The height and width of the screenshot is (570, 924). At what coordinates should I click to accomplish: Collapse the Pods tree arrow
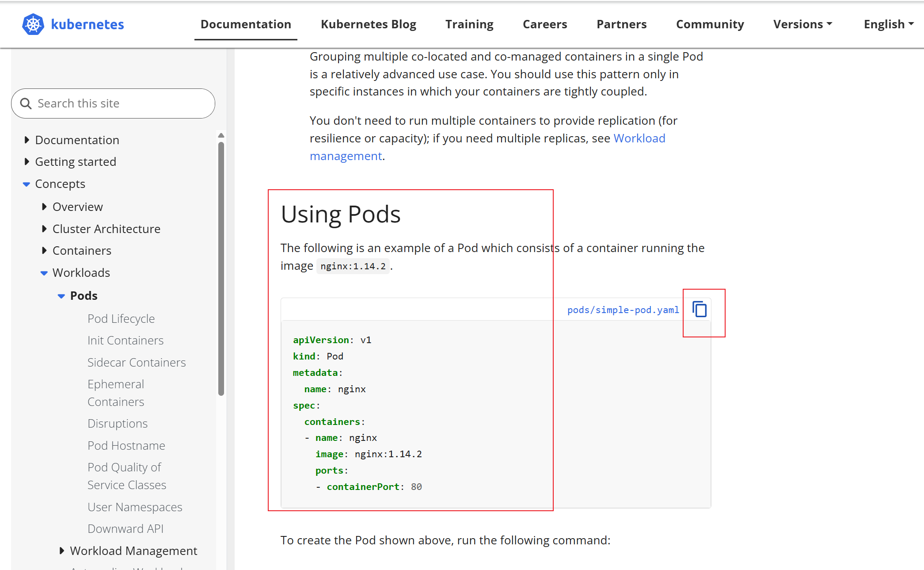click(x=61, y=296)
